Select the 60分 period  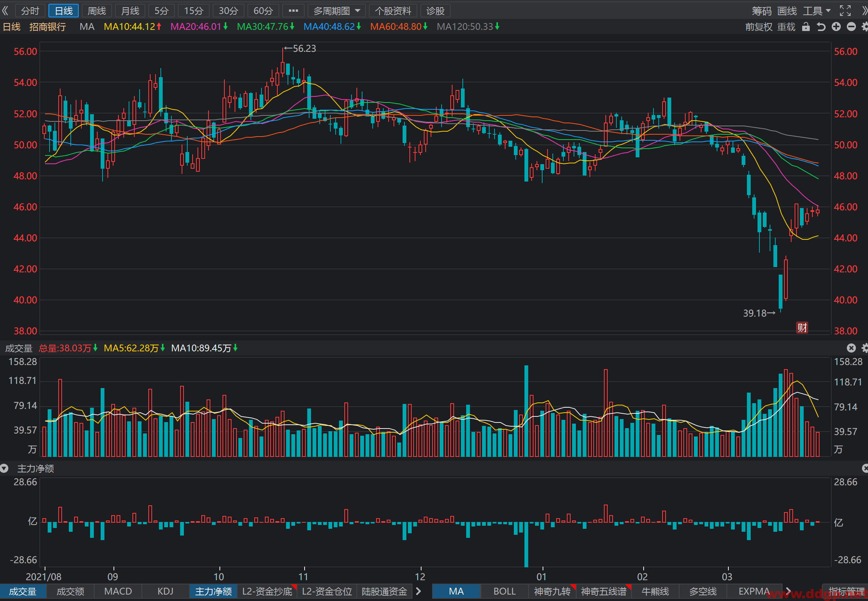(263, 11)
